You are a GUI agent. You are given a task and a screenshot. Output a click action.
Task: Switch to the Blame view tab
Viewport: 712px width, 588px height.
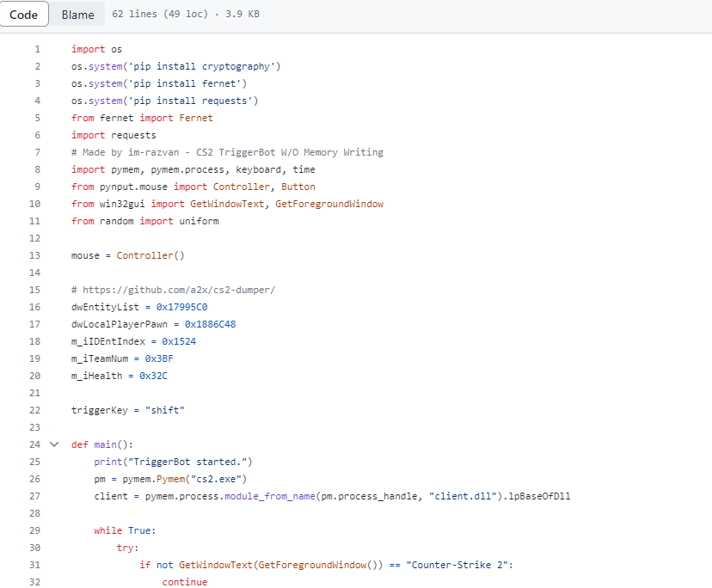(x=77, y=15)
